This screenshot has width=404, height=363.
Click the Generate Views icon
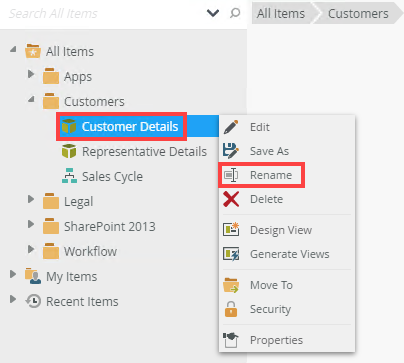(x=231, y=254)
